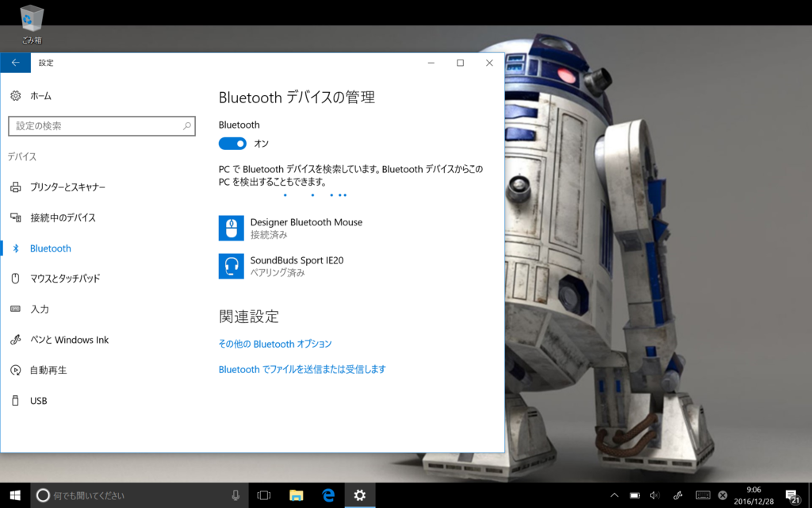The image size is (812, 508).
Task: Close the 設定 window
Action: [489, 63]
